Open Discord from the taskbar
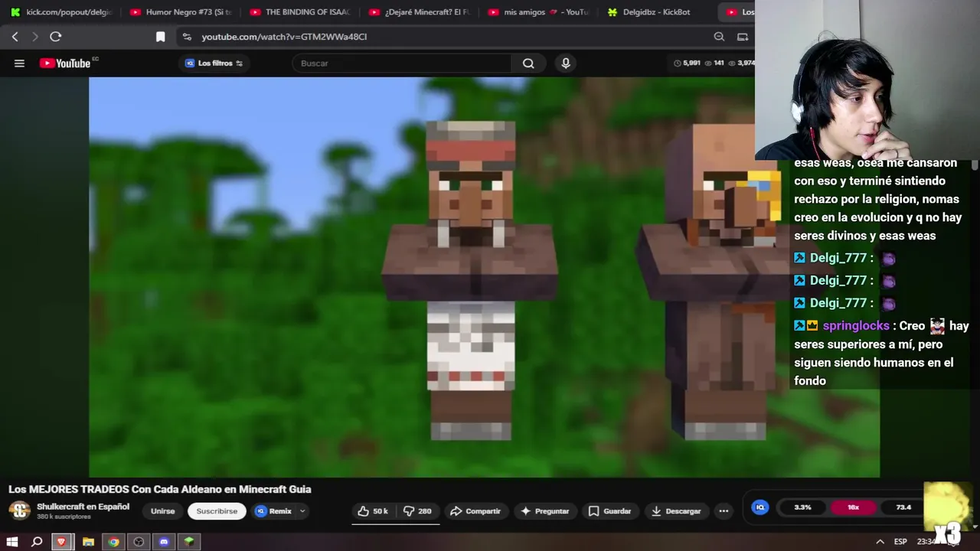 [x=164, y=542]
